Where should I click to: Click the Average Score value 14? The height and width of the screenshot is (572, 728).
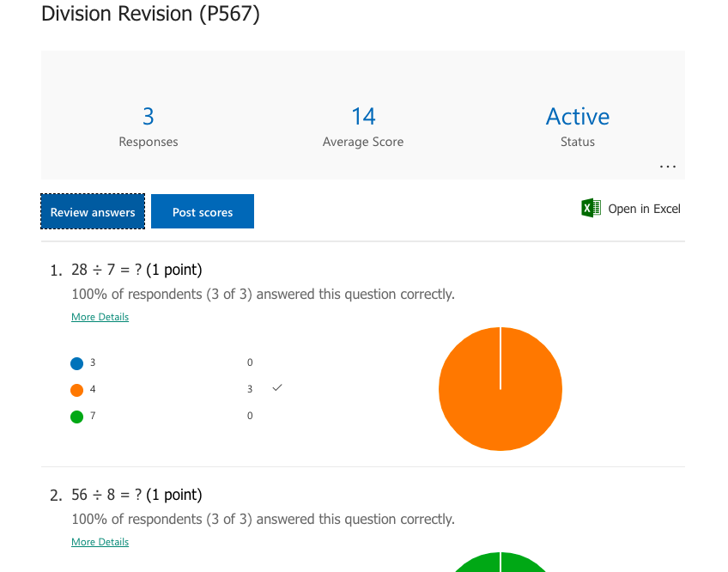coord(362,116)
